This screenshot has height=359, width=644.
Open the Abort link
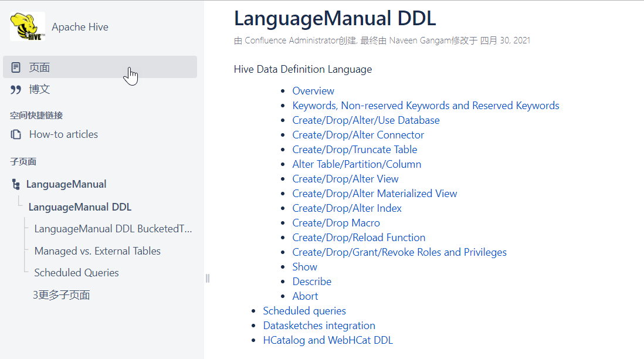[x=305, y=296]
